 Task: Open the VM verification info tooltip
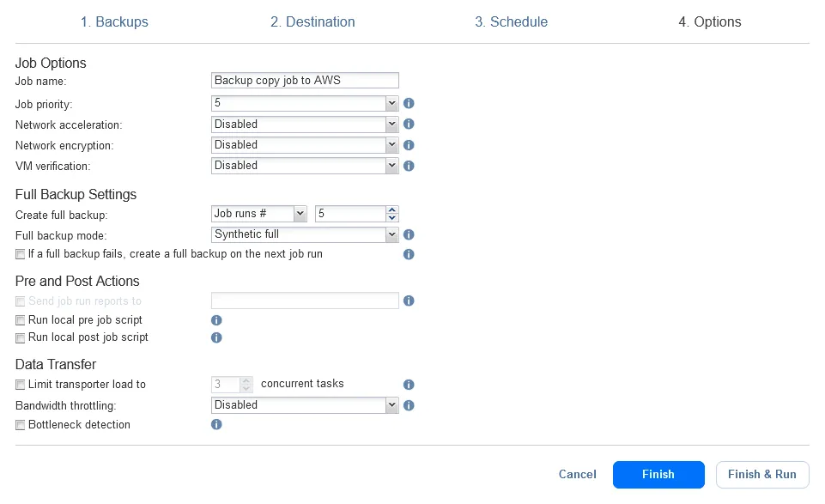point(409,166)
